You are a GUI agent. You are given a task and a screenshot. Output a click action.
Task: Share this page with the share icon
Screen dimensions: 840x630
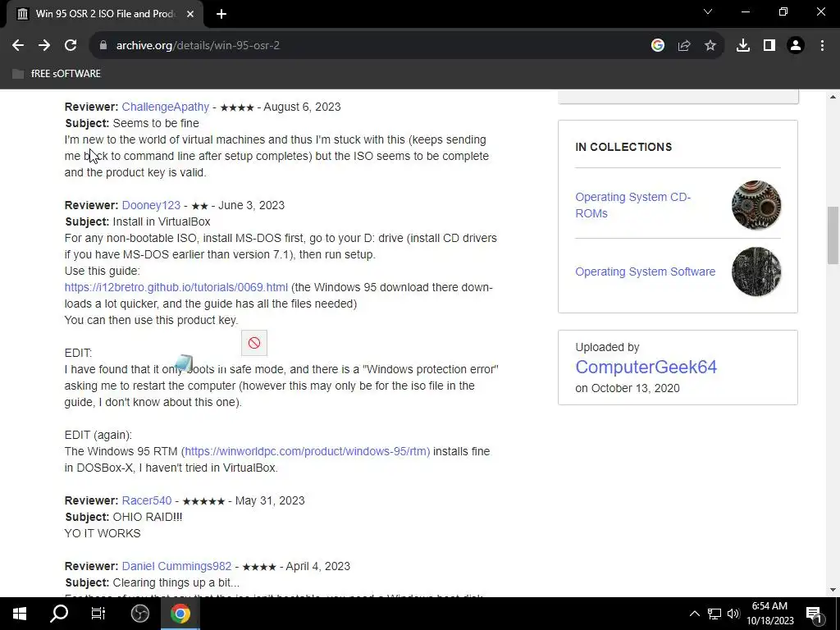point(684,46)
